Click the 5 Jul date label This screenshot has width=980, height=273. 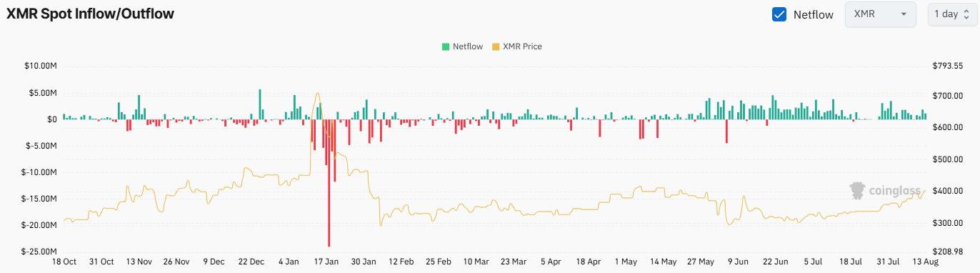coord(812,262)
